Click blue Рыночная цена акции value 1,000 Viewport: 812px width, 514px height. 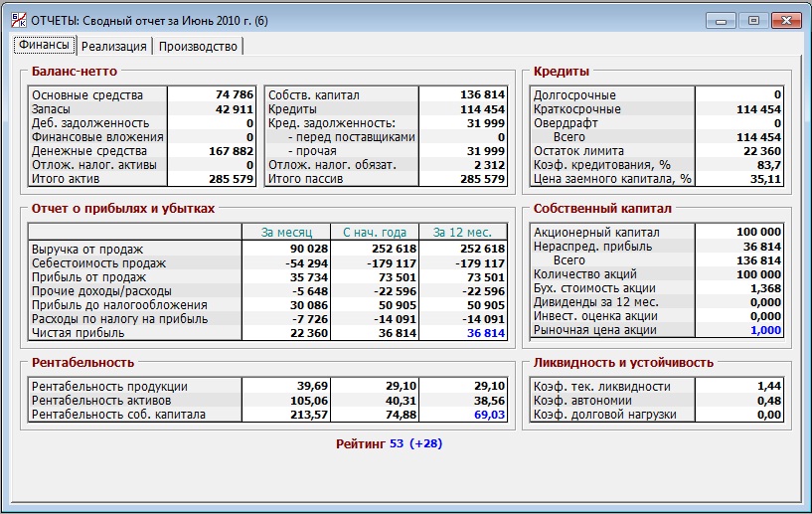pyautogui.click(x=765, y=331)
